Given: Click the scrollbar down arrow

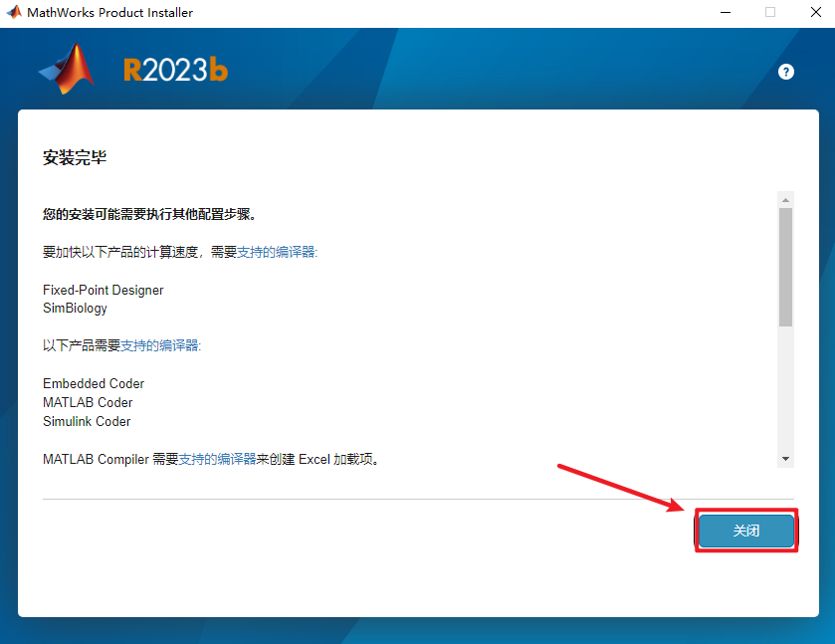Looking at the screenshot, I should point(786,459).
